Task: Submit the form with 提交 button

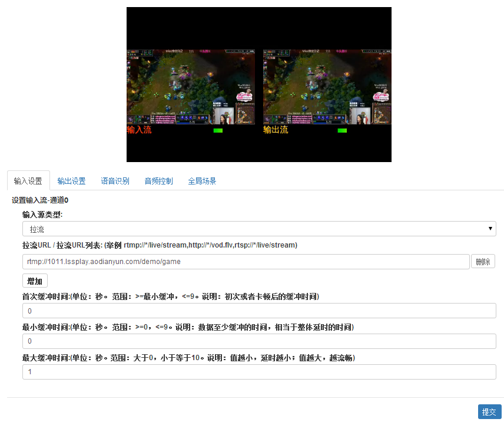Action: coord(489,412)
